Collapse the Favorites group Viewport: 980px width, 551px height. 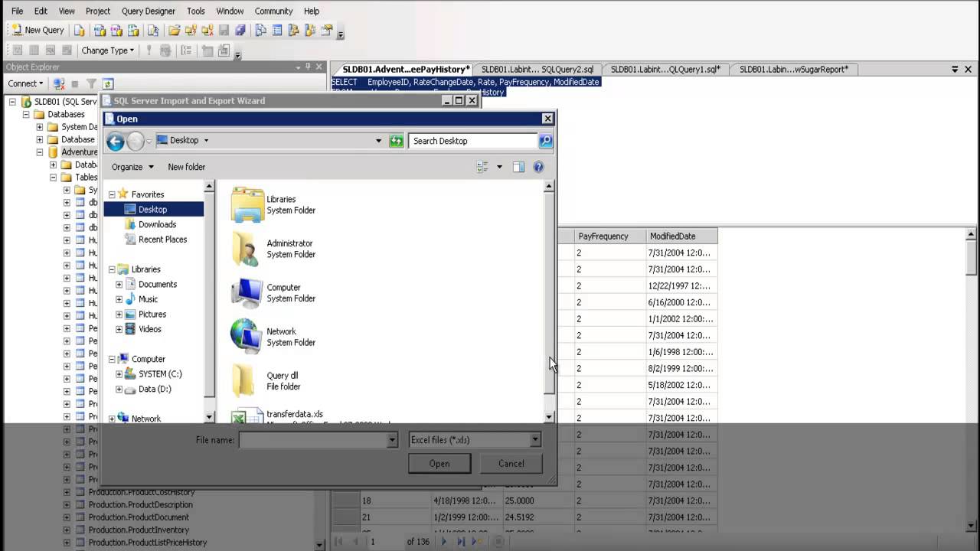click(112, 194)
